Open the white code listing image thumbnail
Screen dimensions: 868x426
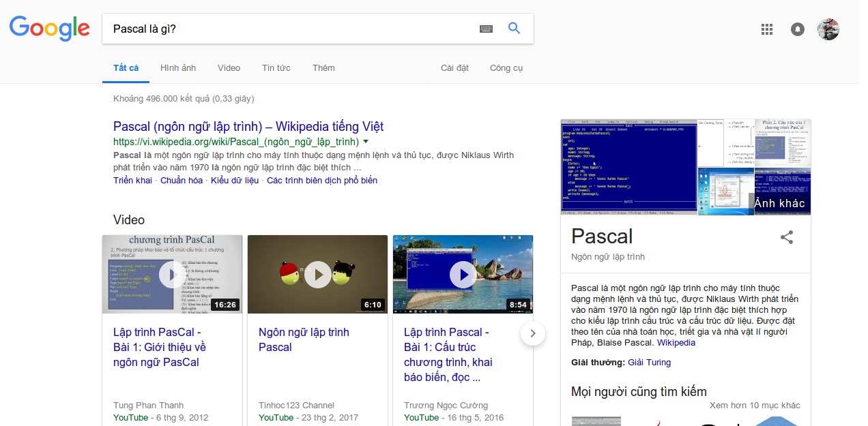725,142
